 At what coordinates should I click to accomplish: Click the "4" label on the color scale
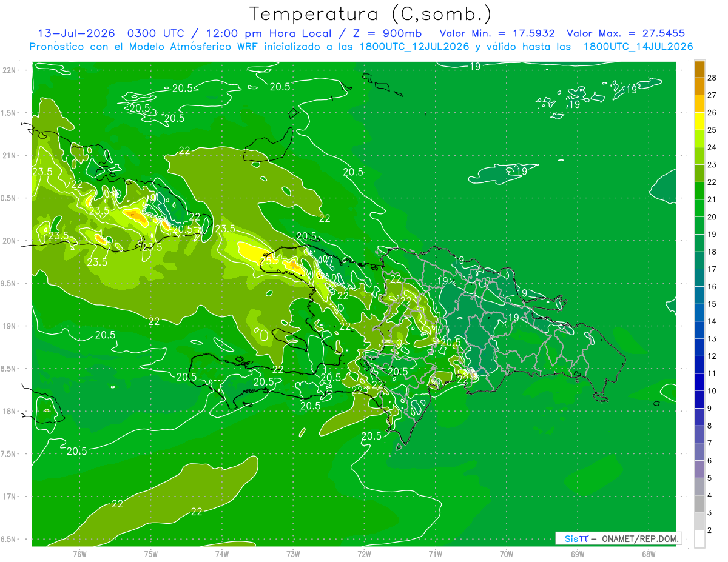[x=710, y=496]
